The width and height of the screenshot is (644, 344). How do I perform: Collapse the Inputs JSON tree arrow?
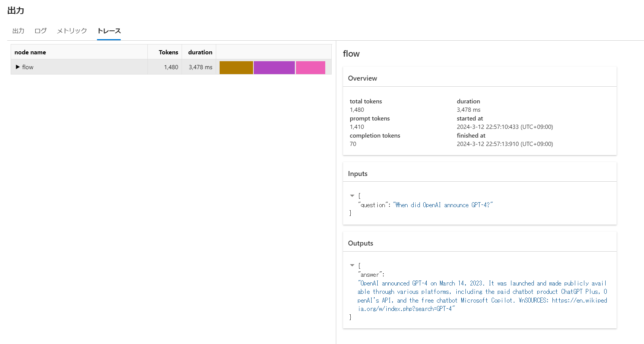[352, 196]
